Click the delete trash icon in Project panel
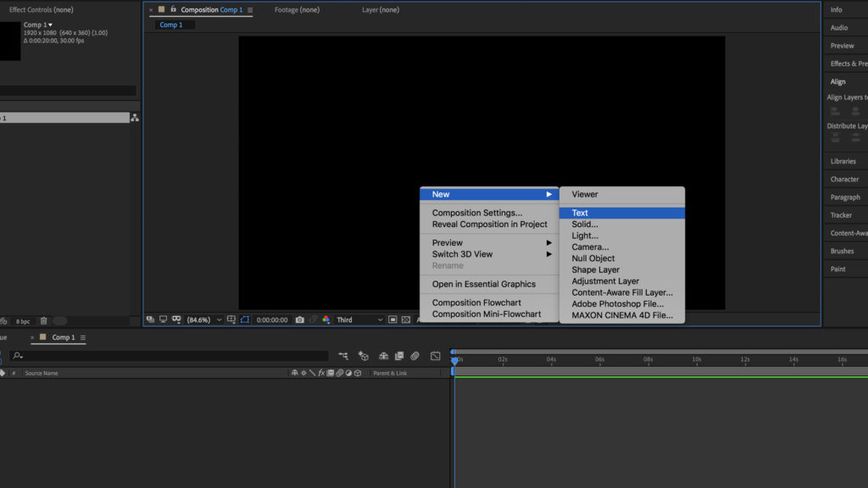 (x=43, y=321)
